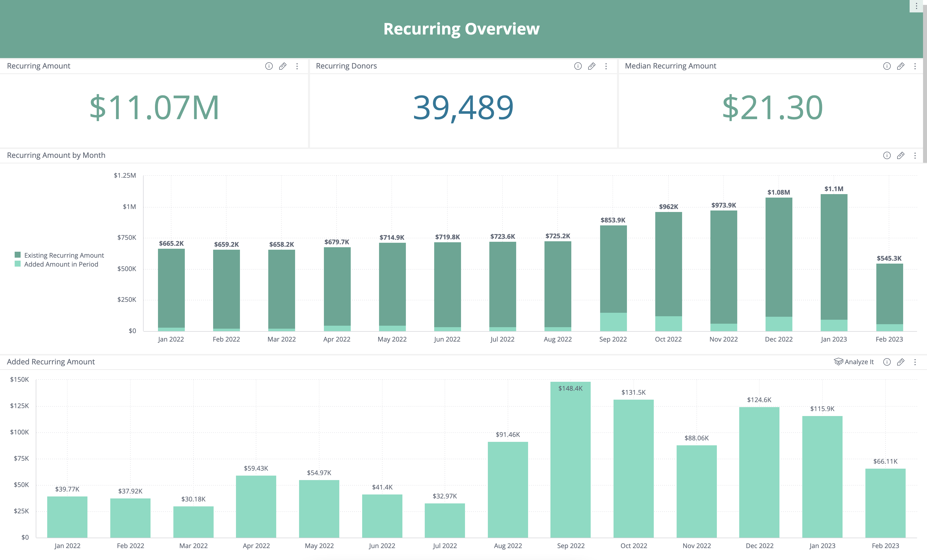This screenshot has width=927, height=560.
Task: Click the Analyze It button
Action: (x=854, y=362)
